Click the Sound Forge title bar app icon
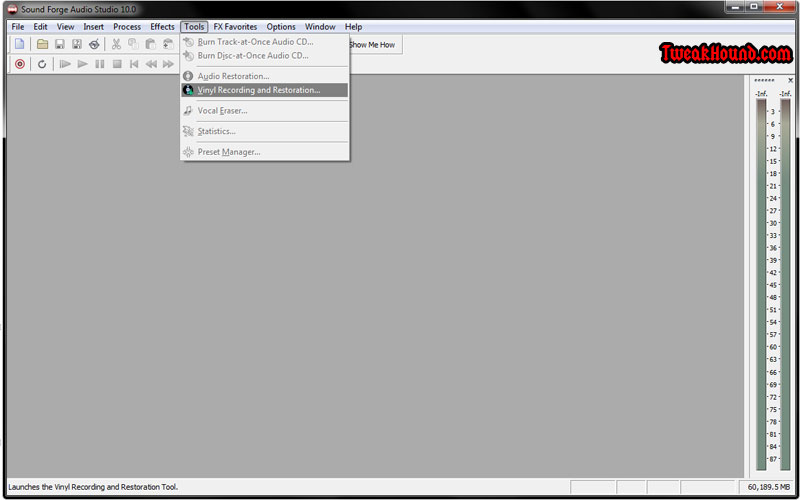This screenshot has width=800, height=500. (12, 9)
